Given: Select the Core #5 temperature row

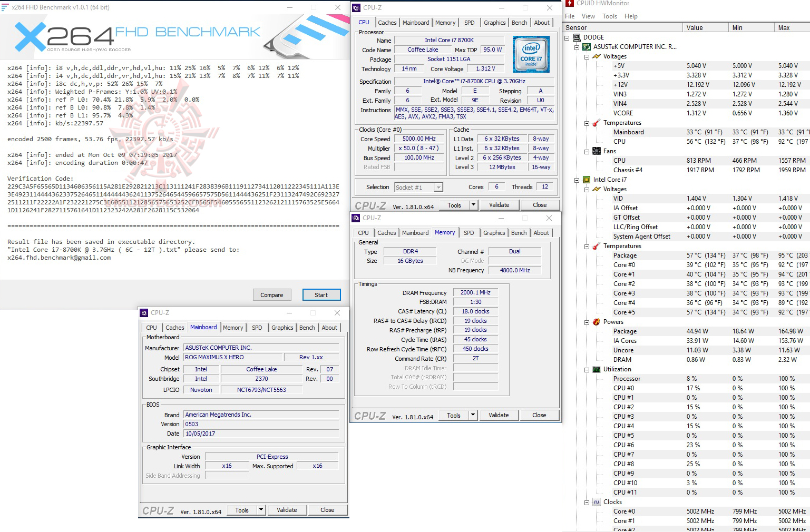Looking at the screenshot, I should pos(686,312).
